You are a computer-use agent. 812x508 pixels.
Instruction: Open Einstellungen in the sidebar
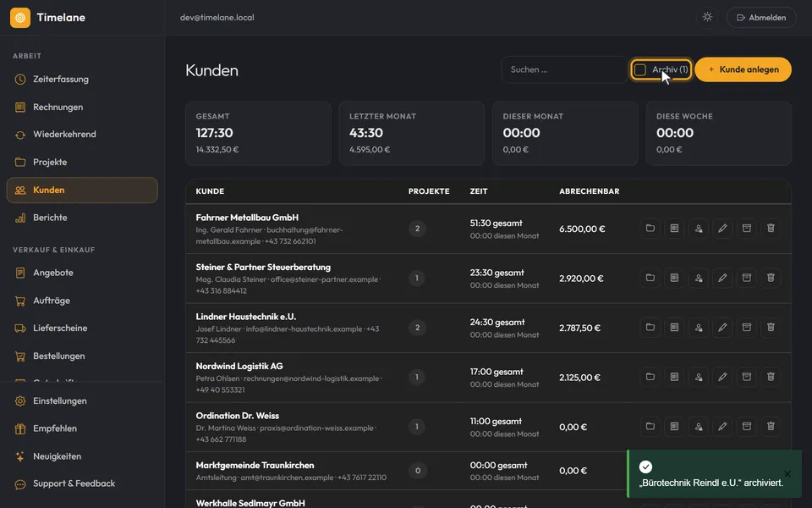pyautogui.click(x=82, y=400)
